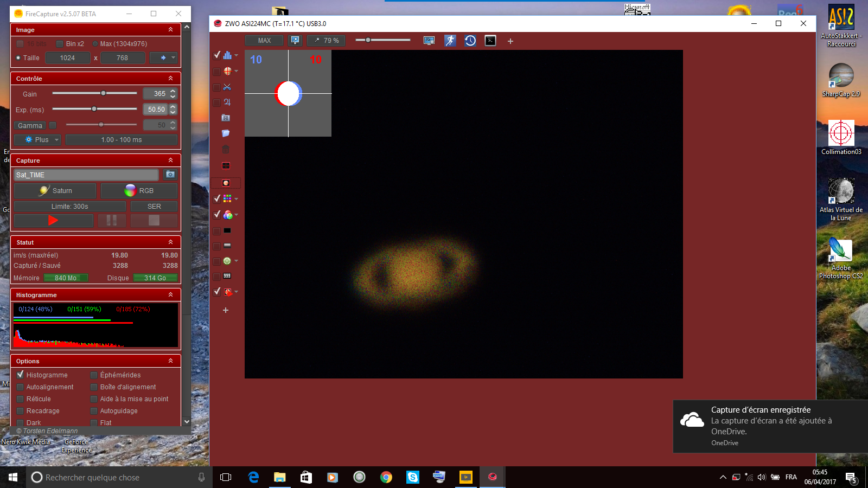Click the planet reticle icon in the side toolbar
The image size is (868, 488).
coord(227,71)
